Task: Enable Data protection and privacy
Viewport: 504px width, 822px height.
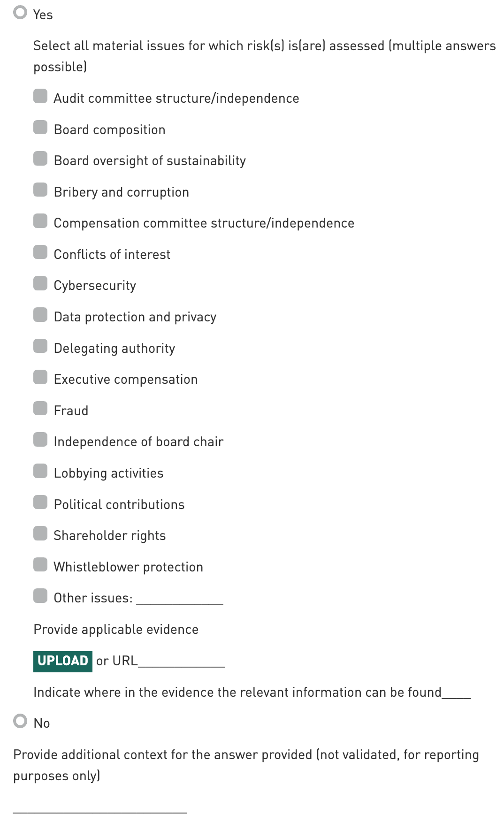Action: point(40,315)
